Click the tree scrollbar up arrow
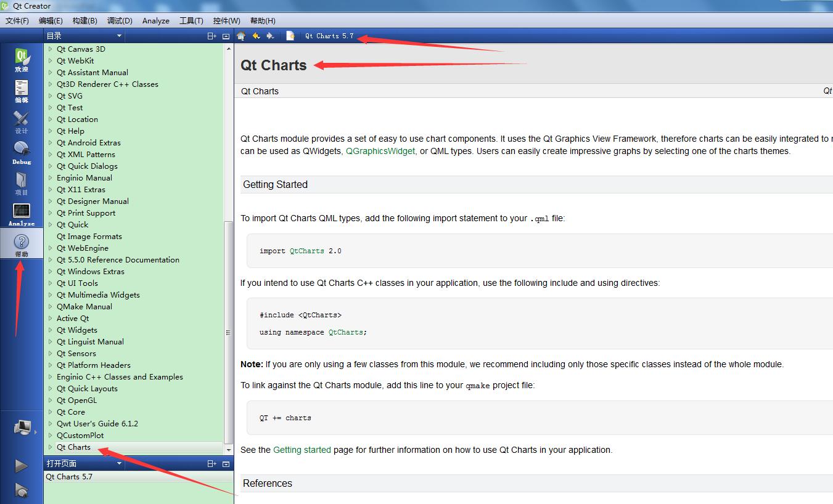The width and height of the screenshot is (833, 504). pos(229,49)
